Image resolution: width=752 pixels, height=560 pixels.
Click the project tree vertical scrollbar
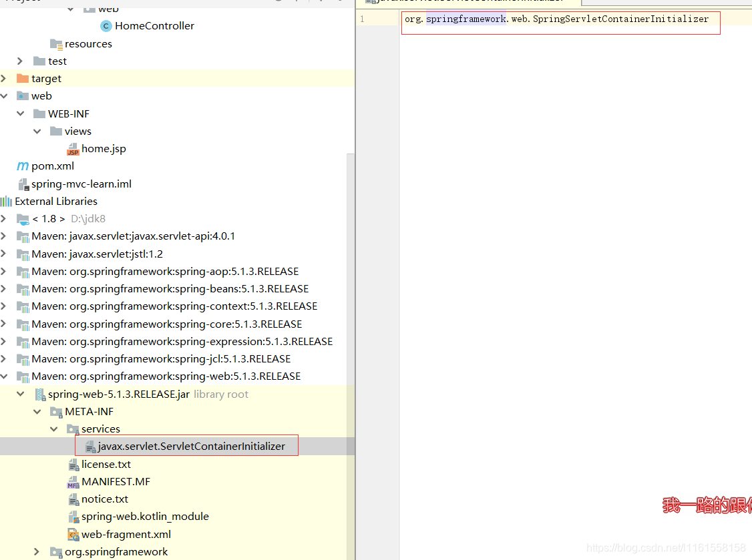click(351, 356)
